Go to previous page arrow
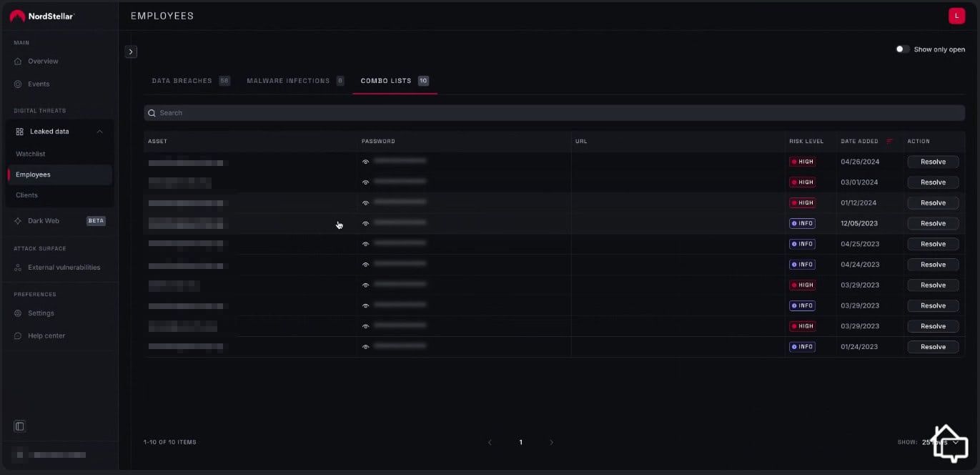The image size is (980, 475). point(490,443)
